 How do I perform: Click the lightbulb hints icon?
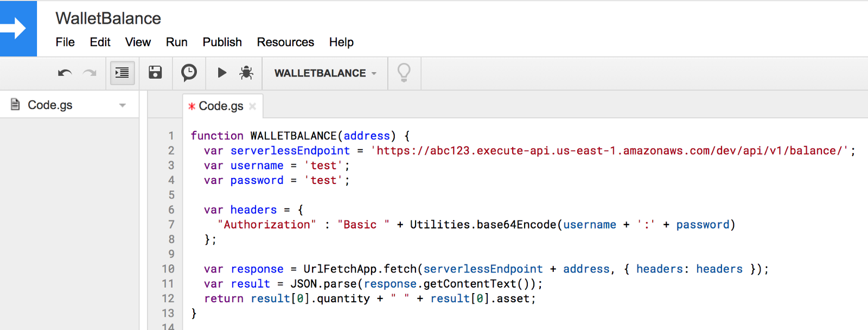click(404, 73)
